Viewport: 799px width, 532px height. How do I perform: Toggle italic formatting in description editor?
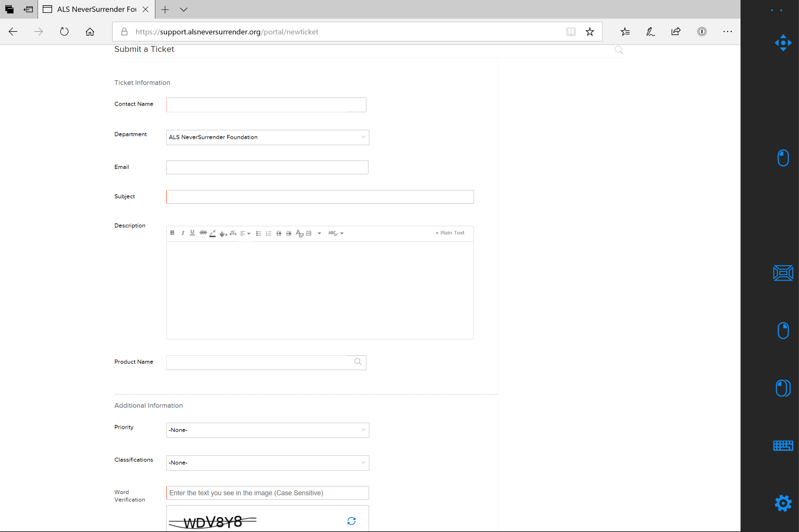(183, 233)
